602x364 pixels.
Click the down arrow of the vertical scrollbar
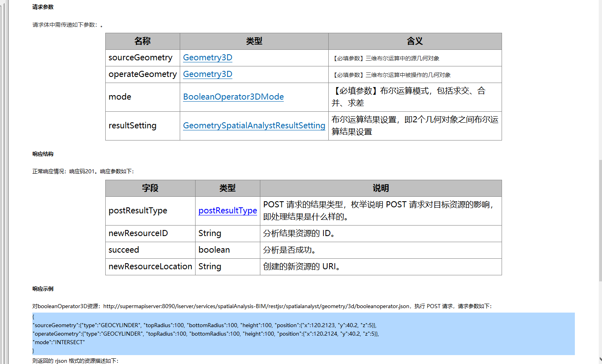(600, 360)
